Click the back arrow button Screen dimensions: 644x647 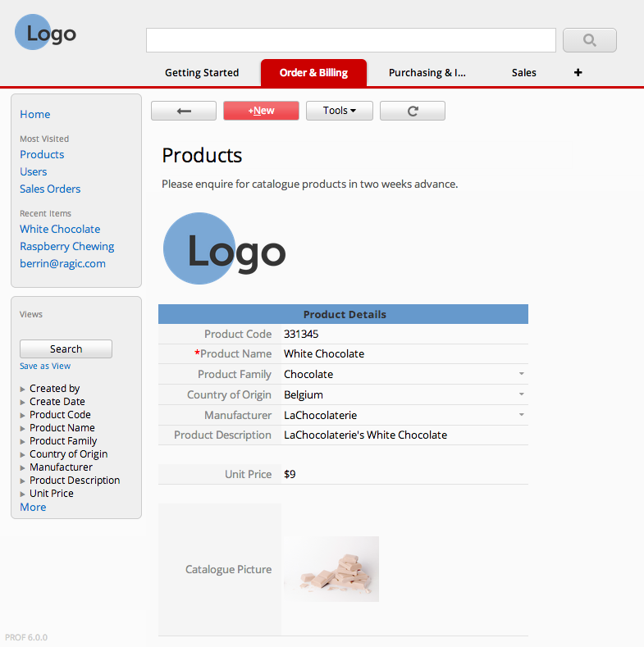(x=184, y=111)
